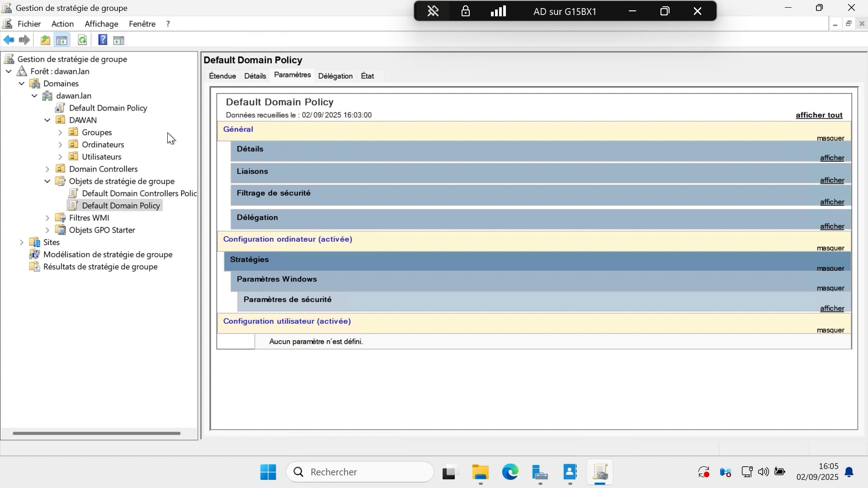
Task: Open the Affichage menu
Action: 101,24
